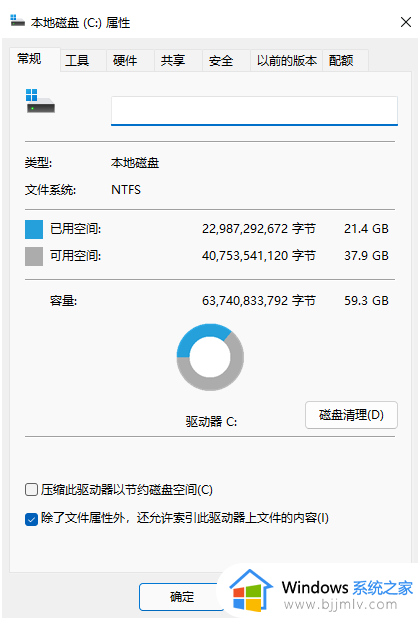Click the 文件系统 label
This screenshot has width=418, height=618.
[x=50, y=190]
